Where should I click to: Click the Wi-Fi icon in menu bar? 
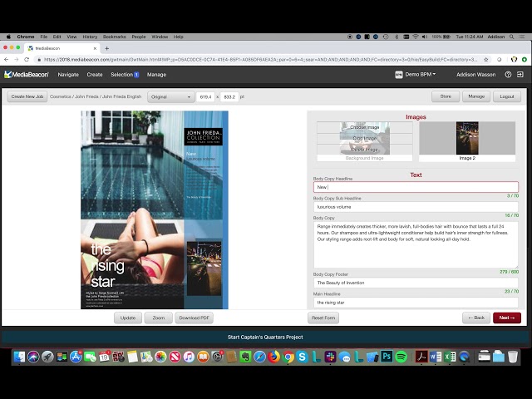(x=416, y=37)
